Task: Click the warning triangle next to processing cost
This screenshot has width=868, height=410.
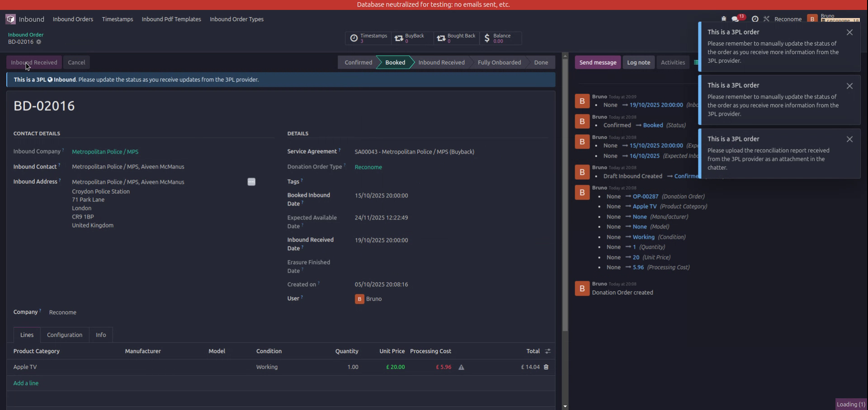Action: [x=461, y=367]
